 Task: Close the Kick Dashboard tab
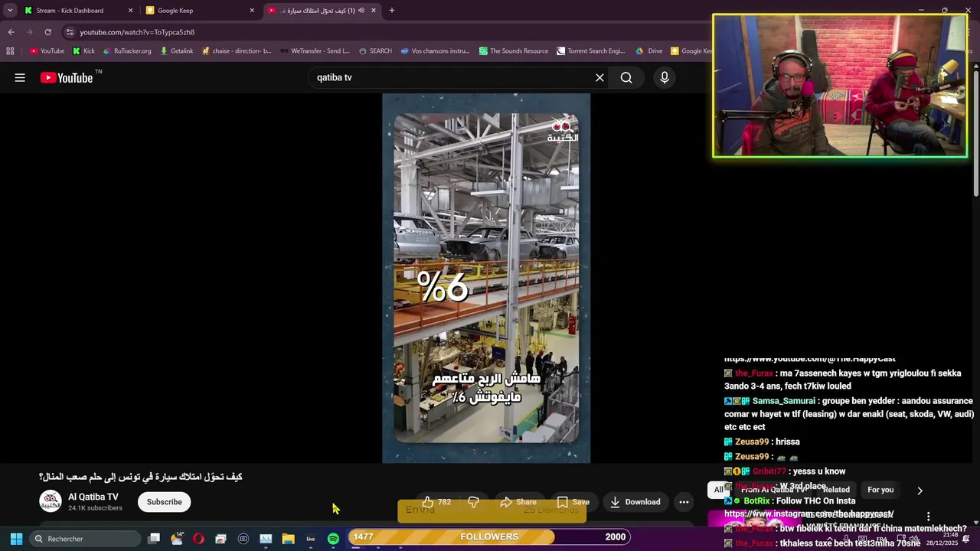(x=130, y=11)
